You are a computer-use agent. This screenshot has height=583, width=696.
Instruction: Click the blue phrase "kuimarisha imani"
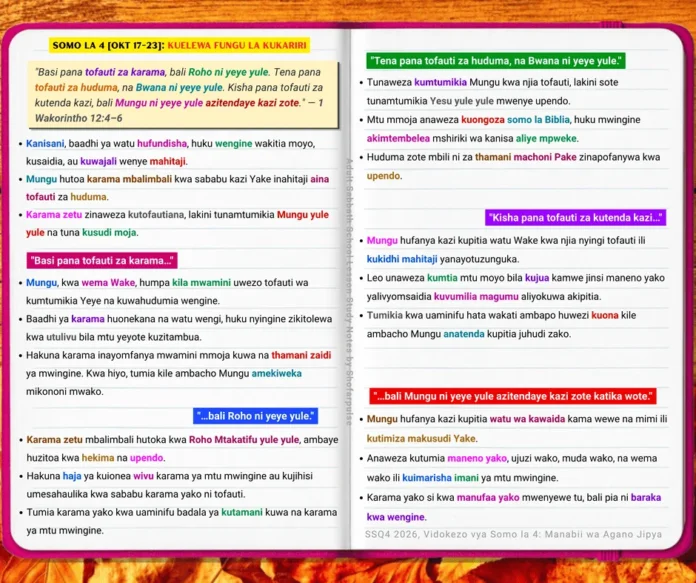[x=440, y=478]
